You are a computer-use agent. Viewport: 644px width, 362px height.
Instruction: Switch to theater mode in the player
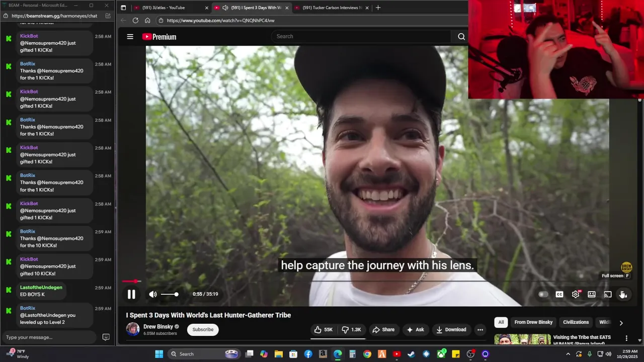click(x=592, y=295)
